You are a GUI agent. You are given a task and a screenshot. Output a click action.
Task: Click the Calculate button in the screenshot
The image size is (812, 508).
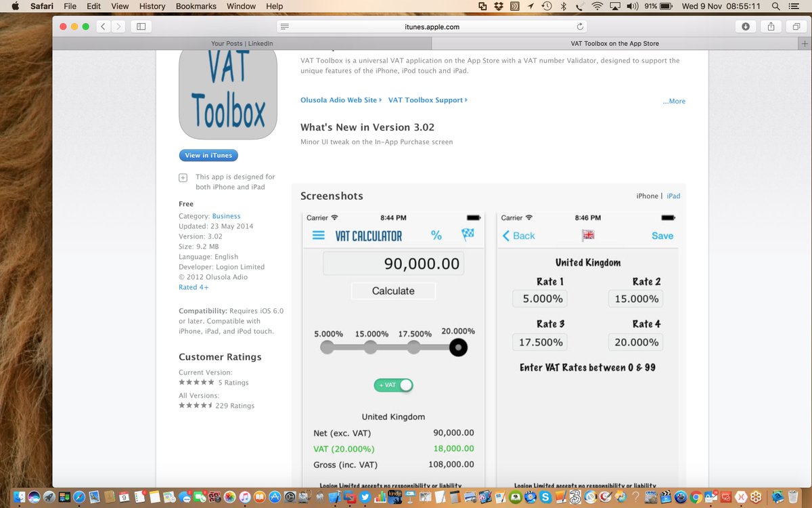pos(393,291)
